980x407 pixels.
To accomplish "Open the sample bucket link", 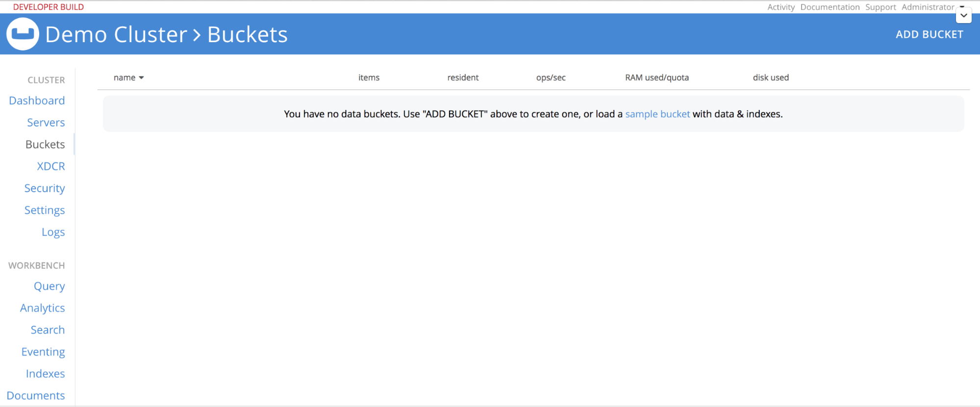I will (657, 114).
